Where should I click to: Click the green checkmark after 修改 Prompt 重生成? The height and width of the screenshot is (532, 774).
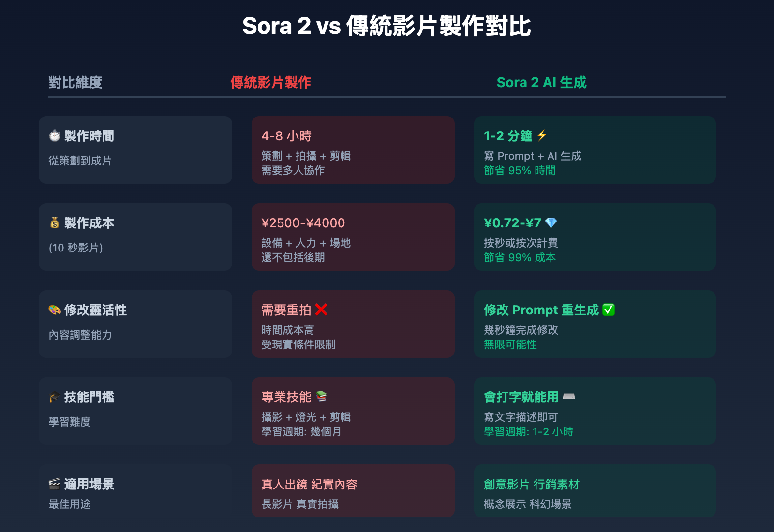pyautogui.click(x=609, y=310)
